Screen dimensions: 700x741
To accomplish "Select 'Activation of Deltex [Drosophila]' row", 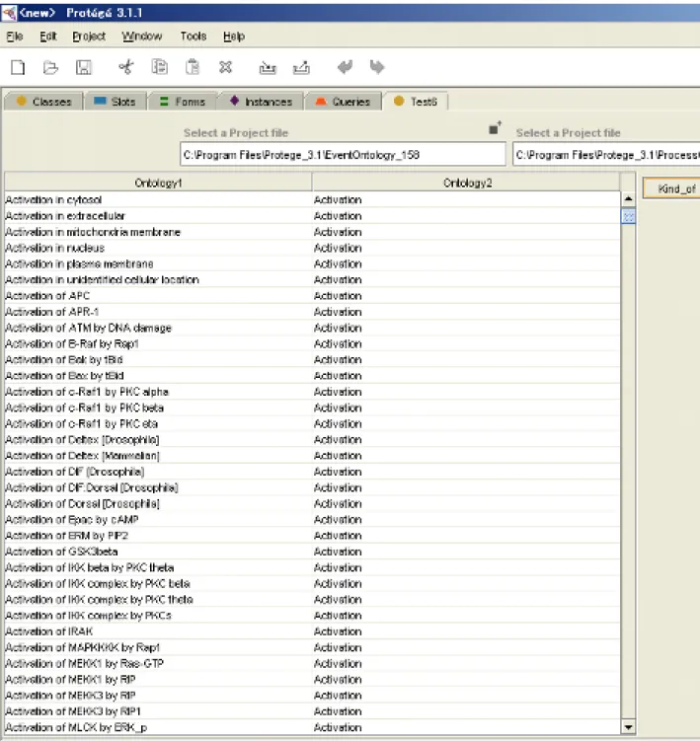I will coord(312,440).
